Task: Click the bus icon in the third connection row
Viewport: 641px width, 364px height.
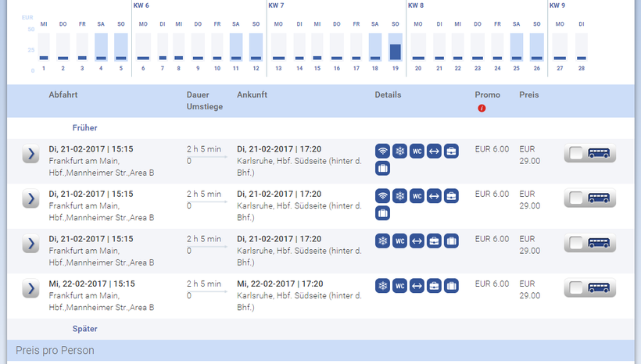Action: point(600,244)
